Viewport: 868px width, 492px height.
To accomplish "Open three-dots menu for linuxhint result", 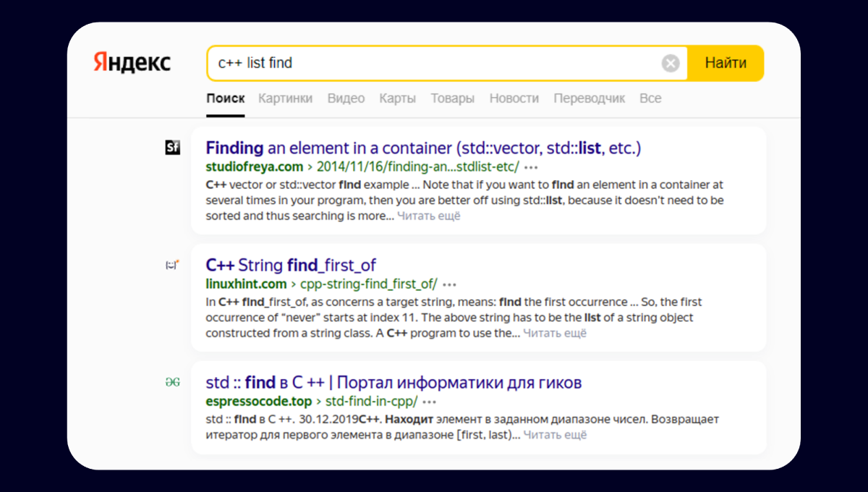I will pos(450,284).
